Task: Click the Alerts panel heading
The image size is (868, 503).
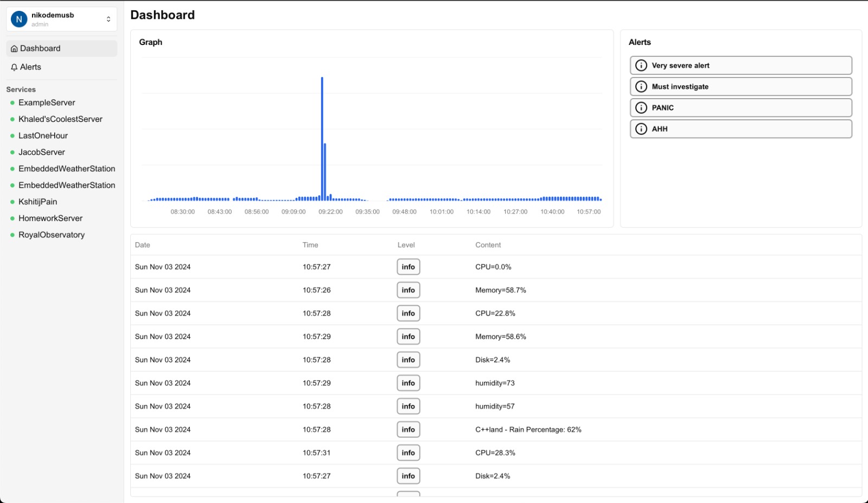Action: (640, 42)
